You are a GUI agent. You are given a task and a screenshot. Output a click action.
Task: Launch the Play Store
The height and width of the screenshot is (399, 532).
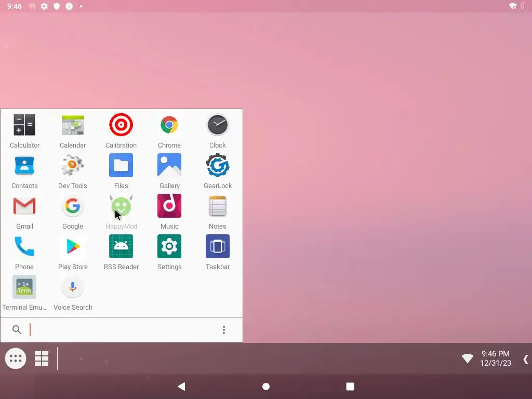73,252
